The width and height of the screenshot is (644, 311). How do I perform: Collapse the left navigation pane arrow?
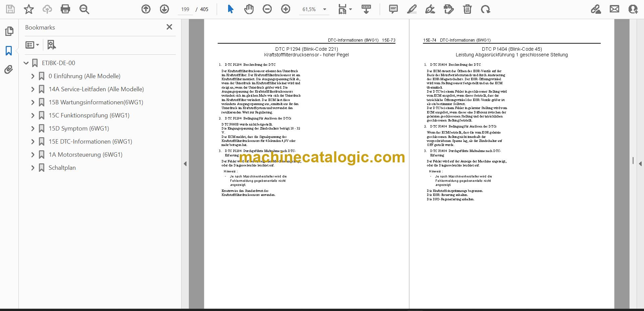click(x=185, y=164)
